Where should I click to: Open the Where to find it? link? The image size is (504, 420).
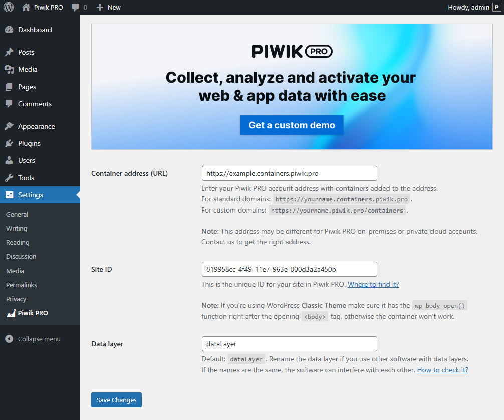click(374, 284)
